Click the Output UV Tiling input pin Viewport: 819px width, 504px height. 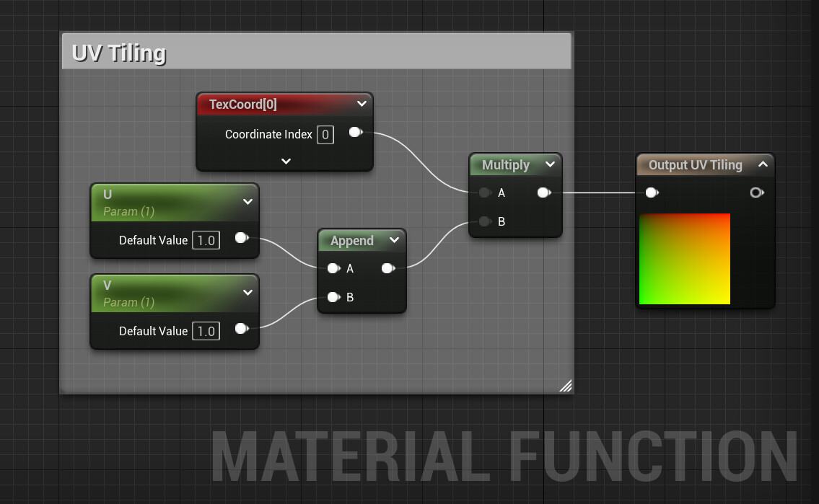[652, 193]
